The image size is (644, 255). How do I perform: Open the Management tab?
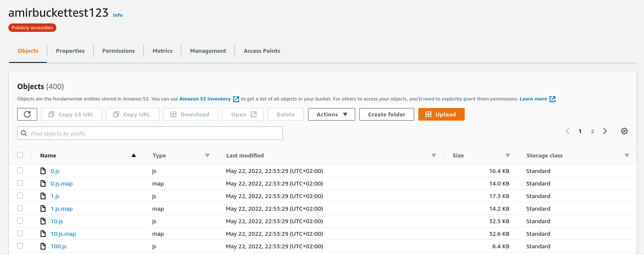point(208,51)
